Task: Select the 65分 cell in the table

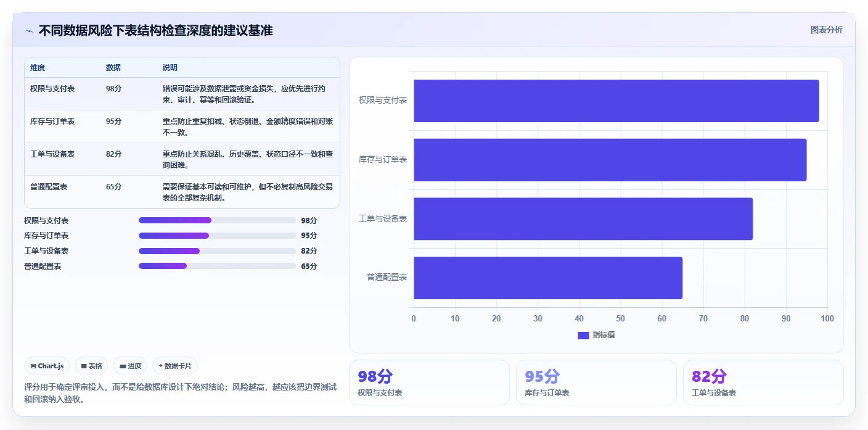Action: click(114, 187)
